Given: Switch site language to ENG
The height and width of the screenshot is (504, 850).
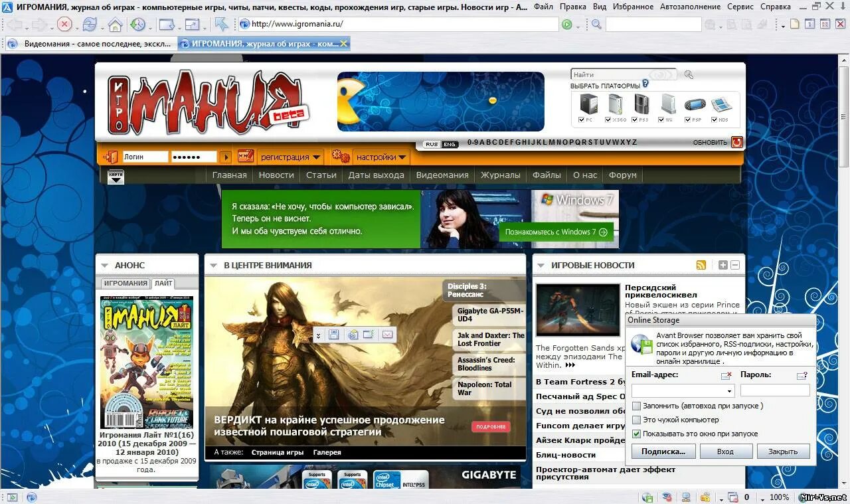Looking at the screenshot, I should [x=450, y=144].
